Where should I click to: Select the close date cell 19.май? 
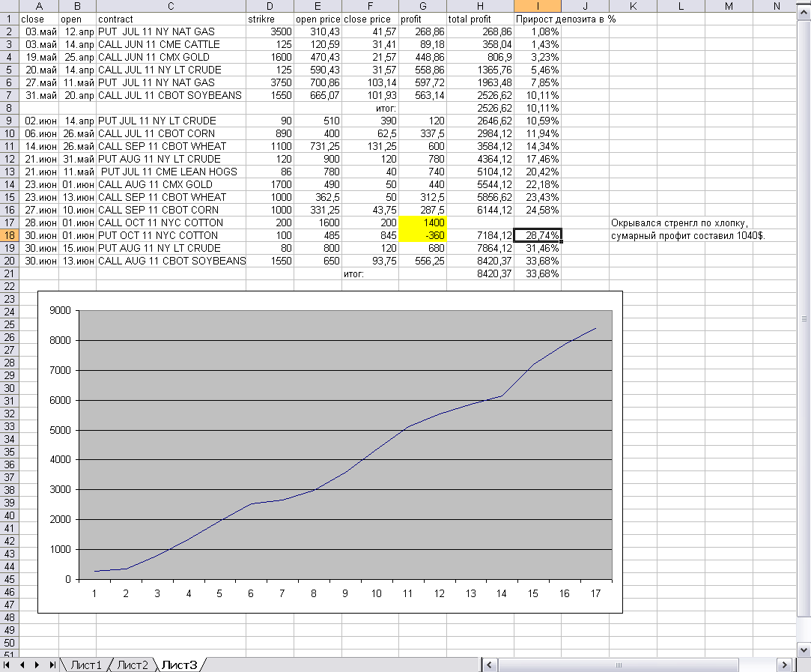pos(39,58)
